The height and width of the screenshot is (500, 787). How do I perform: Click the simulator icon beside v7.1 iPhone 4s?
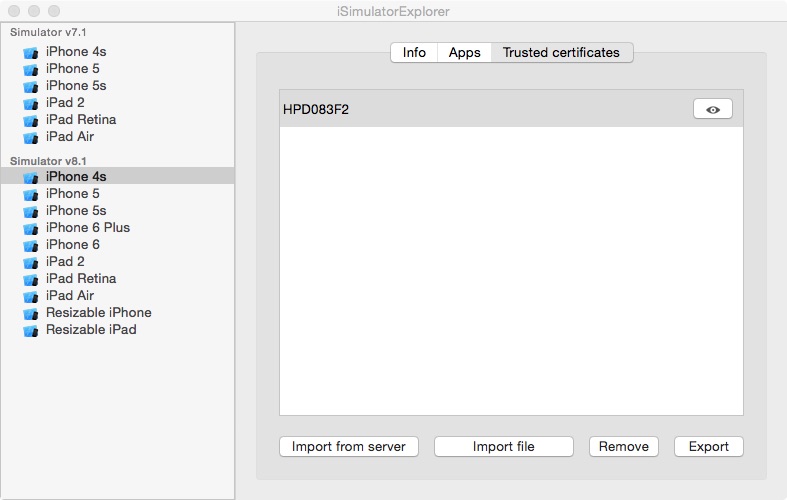pos(31,52)
